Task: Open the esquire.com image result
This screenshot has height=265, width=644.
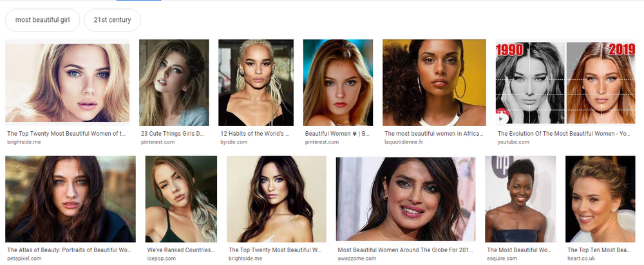Action: tap(520, 199)
